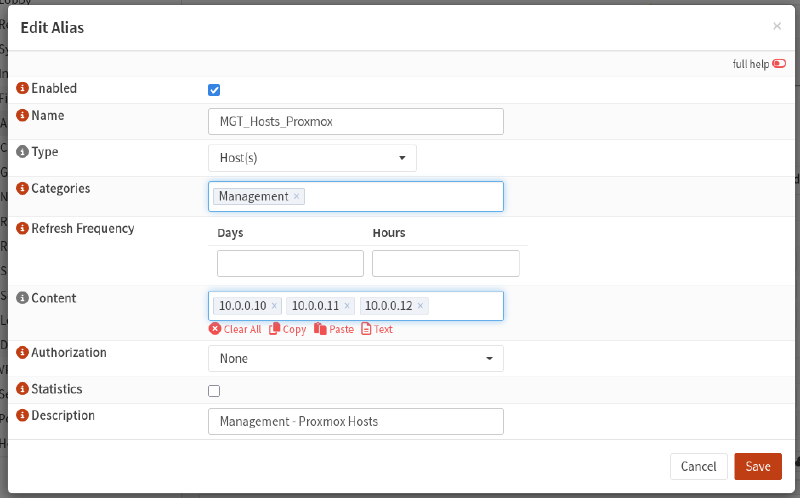Remove 10.0.0.12 from Content
Image resolution: width=800 pixels, height=498 pixels.
(x=420, y=306)
